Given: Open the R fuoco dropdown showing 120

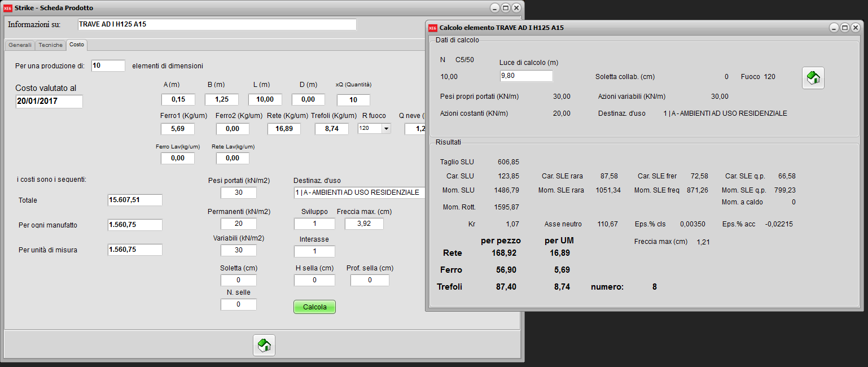Looking at the screenshot, I should [x=386, y=129].
